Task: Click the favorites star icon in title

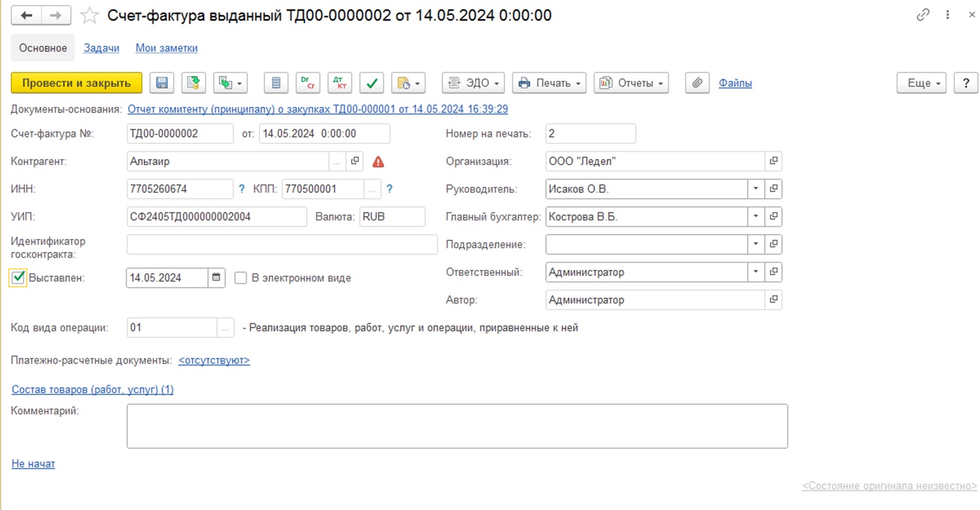Action: 90,15
